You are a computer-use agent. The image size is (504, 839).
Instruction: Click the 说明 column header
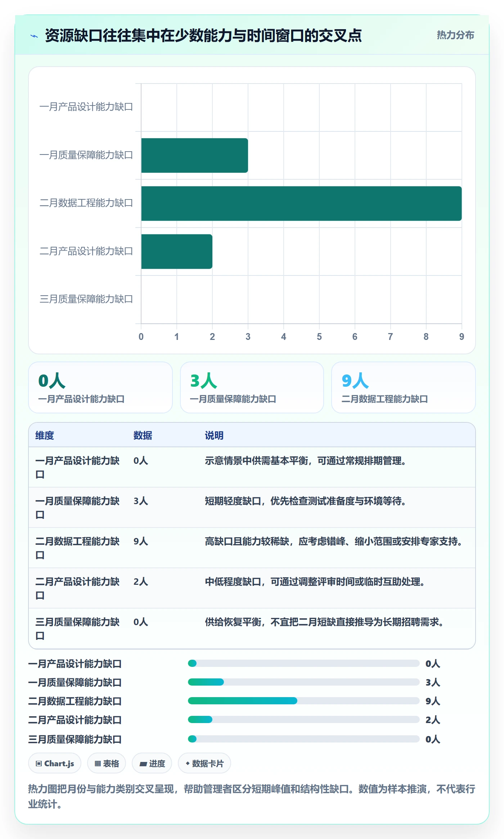tap(214, 435)
